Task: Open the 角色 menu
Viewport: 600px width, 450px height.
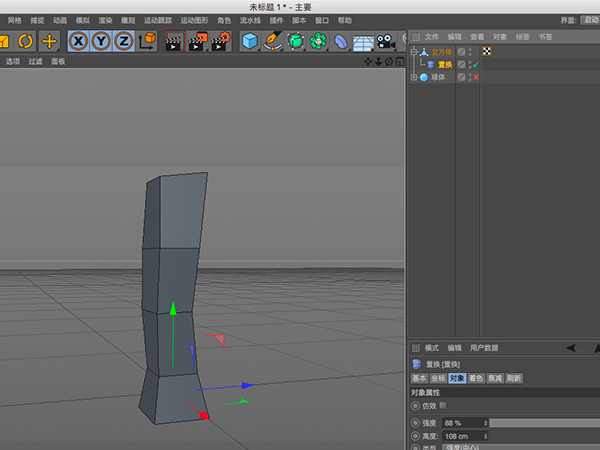Action: (x=224, y=20)
